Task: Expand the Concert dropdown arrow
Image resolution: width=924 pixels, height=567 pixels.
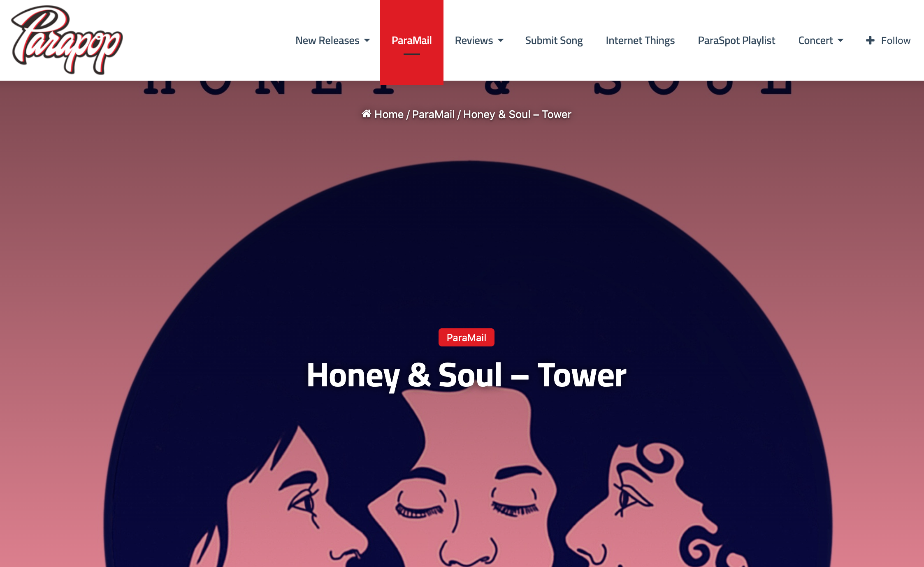Action: coord(840,40)
